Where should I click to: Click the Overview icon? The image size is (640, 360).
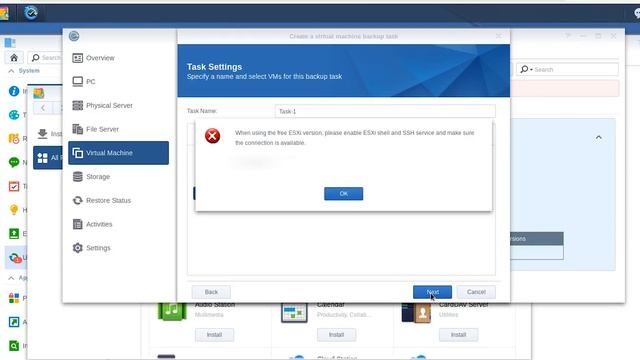tap(78, 58)
